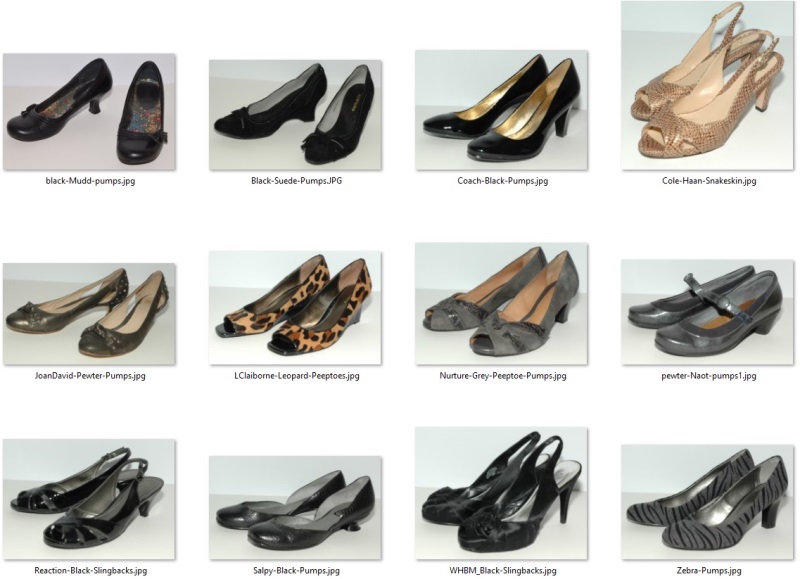Select the black-Mudd-pumps.jpg thumbnail
The height and width of the screenshot is (579, 800).
click(92, 110)
